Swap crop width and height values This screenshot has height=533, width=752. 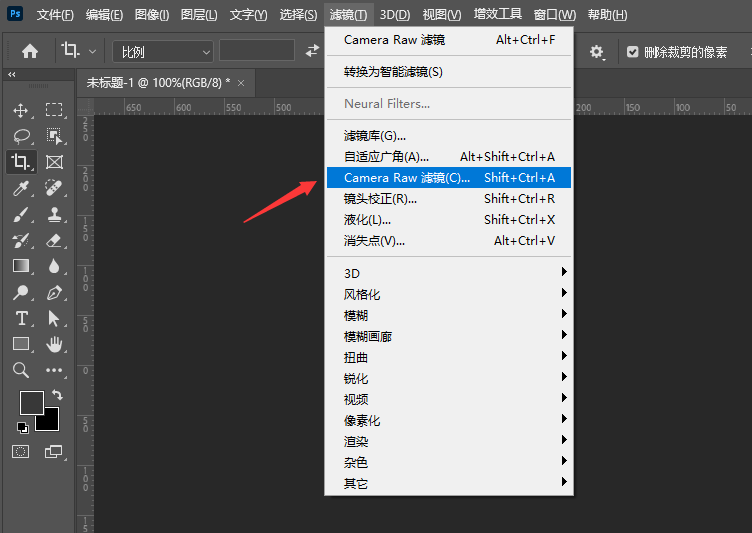[312, 50]
